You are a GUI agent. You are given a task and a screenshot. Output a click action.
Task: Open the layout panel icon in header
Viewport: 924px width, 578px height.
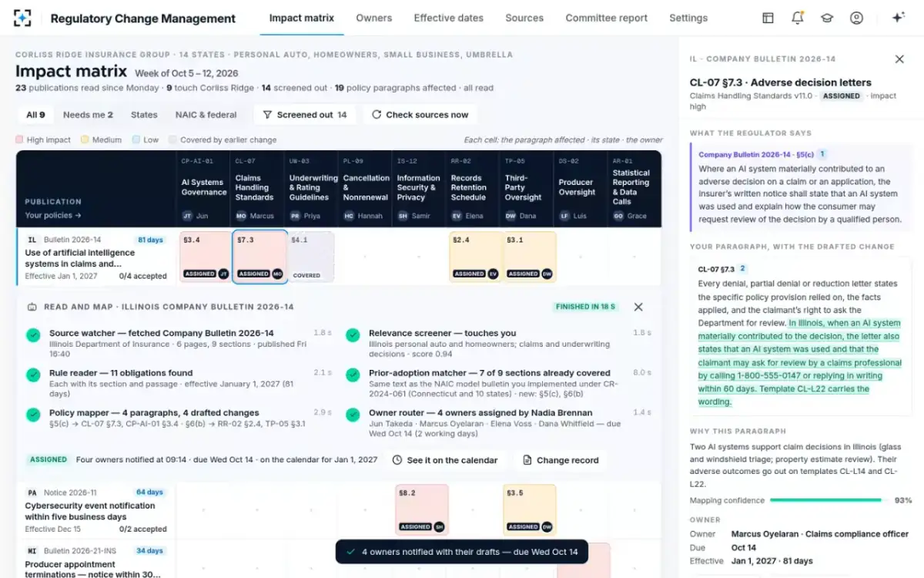click(x=768, y=18)
